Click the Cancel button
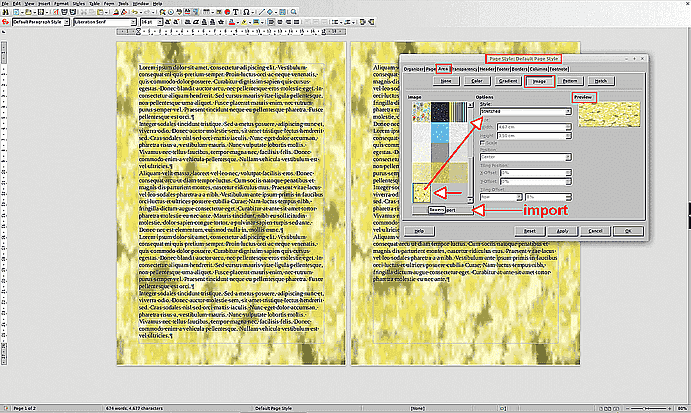This screenshot has height=413, width=691. 595,231
